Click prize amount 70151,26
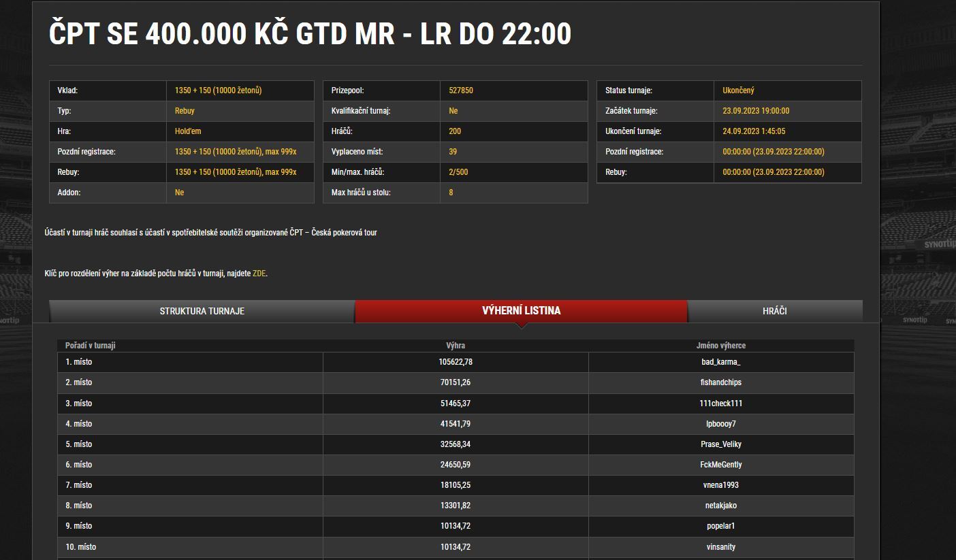 (456, 382)
